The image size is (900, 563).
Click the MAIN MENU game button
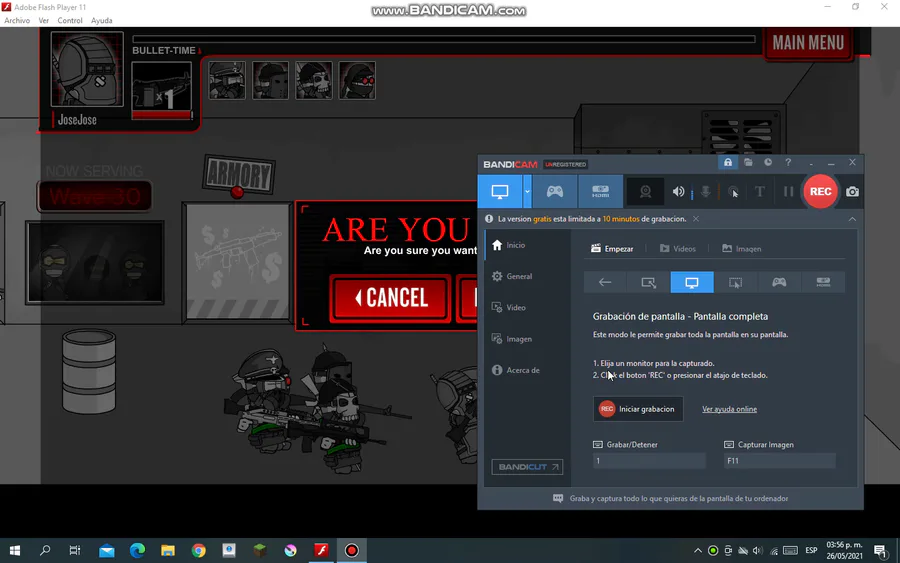tap(808, 42)
